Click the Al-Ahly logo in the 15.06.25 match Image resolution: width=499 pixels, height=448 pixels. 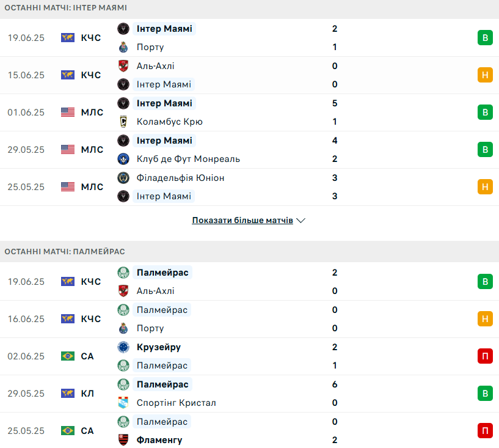click(x=123, y=66)
